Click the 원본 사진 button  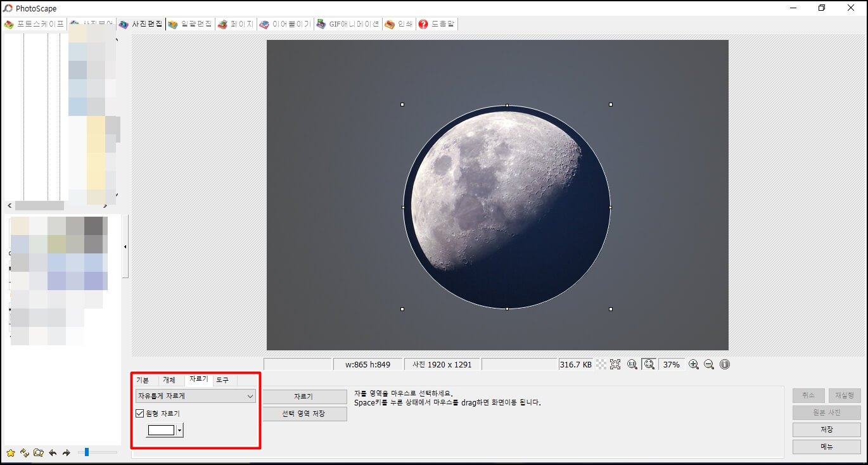pyautogui.click(x=827, y=412)
